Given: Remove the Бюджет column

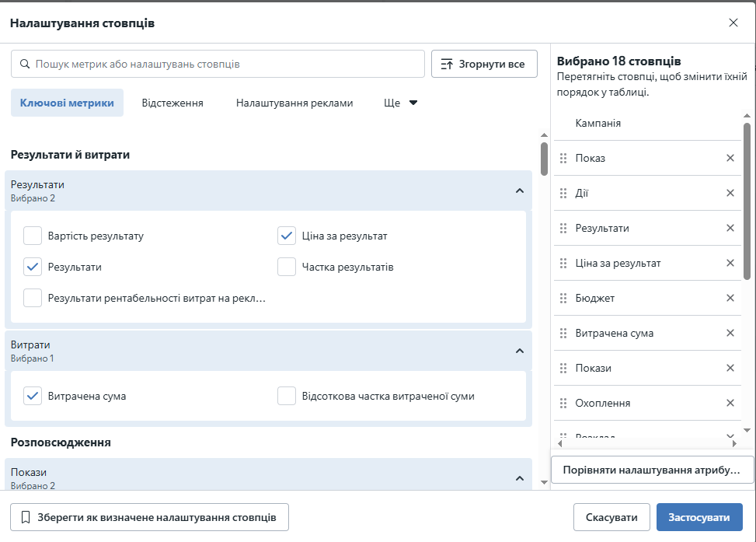Looking at the screenshot, I should (730, 298).
